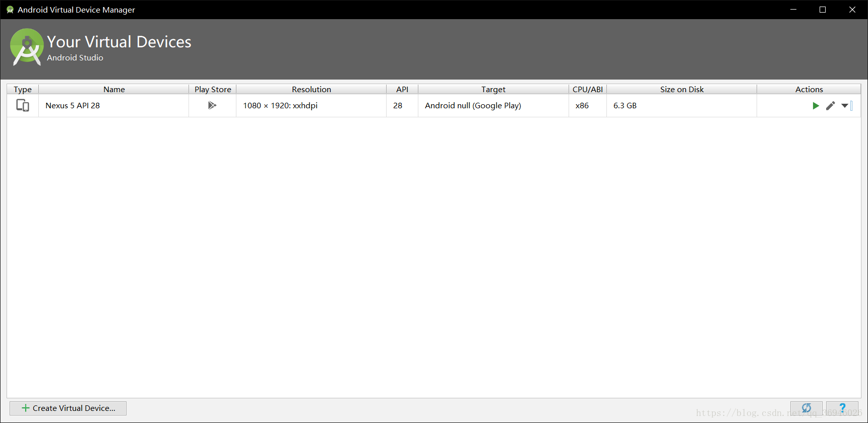Click the Play Store icon in device row
The height and width of the screenshot is (423, 868).
pos(212,105)
